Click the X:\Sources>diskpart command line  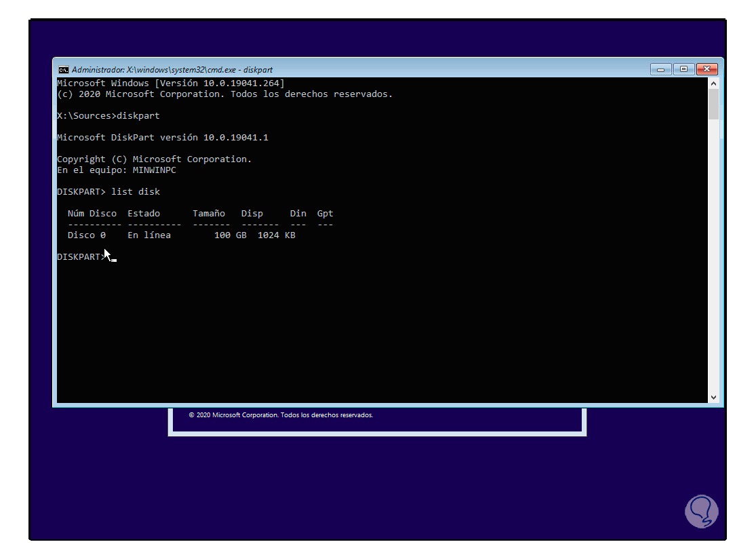pos(108,115)
